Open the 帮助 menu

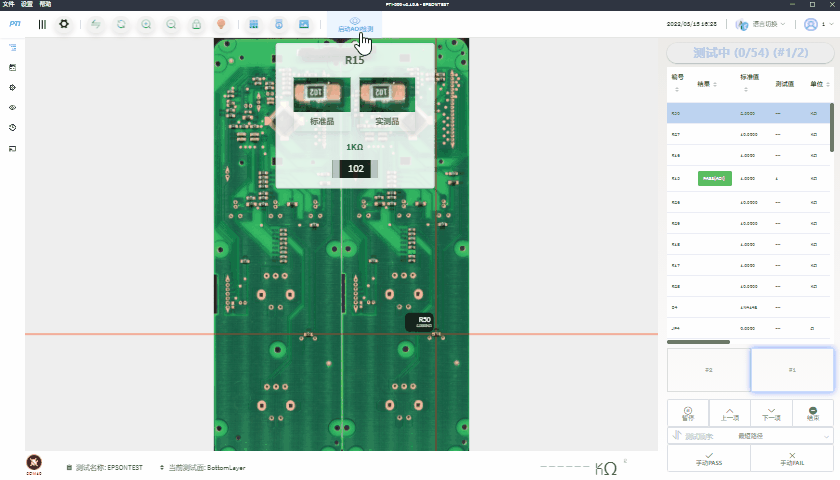45,5
